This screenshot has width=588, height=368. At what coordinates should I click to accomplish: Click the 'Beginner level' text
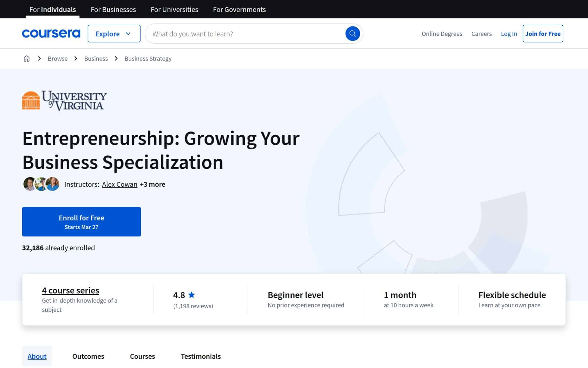tap(295, 295)
